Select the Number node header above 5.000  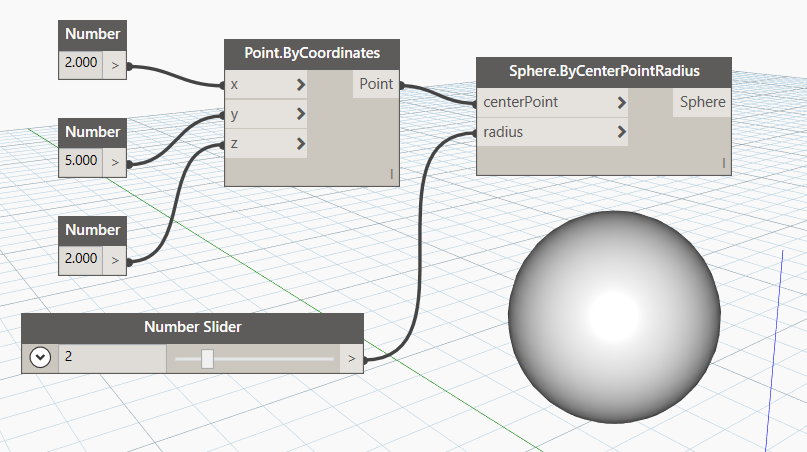point(93,132)
